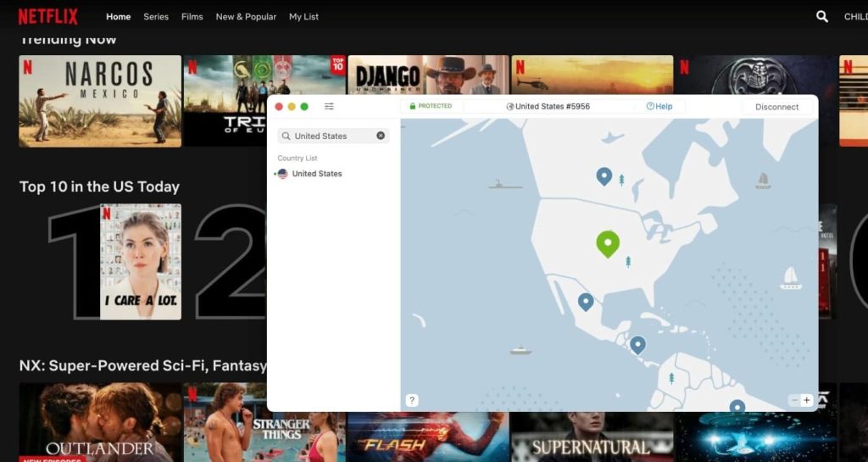Click the Netflix logo
This screenshot has width=868, height=462.
click(48, 17)
